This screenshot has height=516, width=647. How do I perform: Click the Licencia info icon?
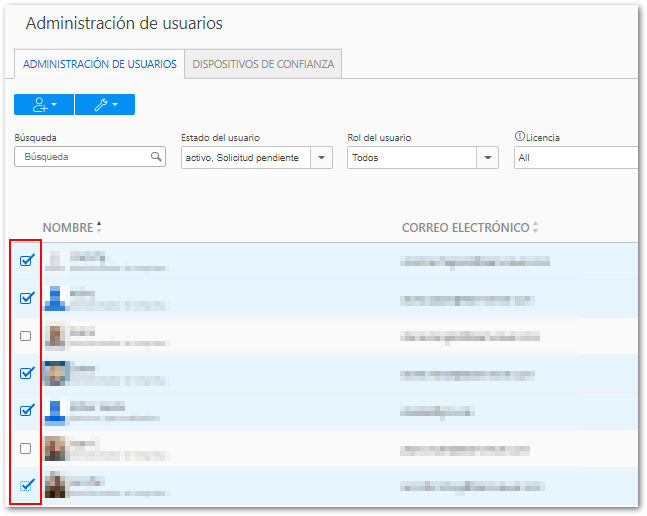point(519,136)
